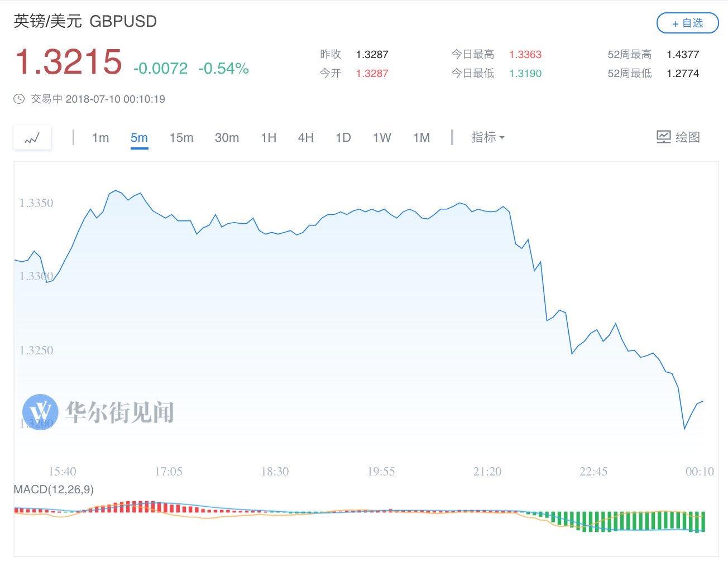The image size is (728, 567).
Task: Switch chart to 15m interval
Action: [x=181, y=138]
